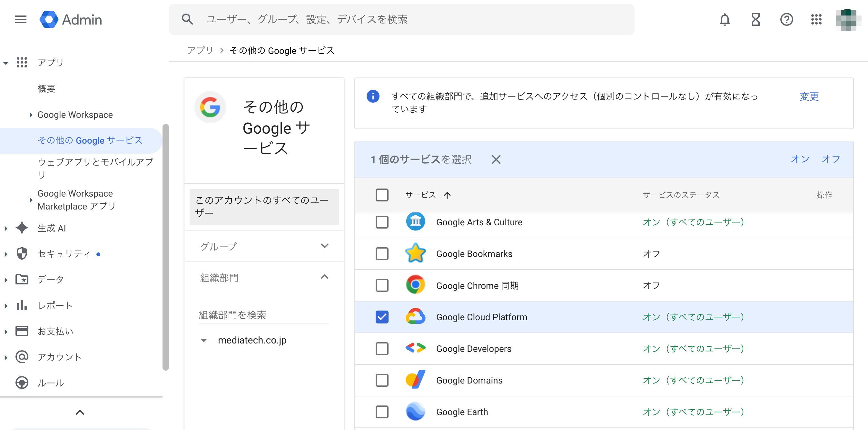The image size is (868, 430).
Task: Click the Google Earth service icon
Action: click(415, 412)
